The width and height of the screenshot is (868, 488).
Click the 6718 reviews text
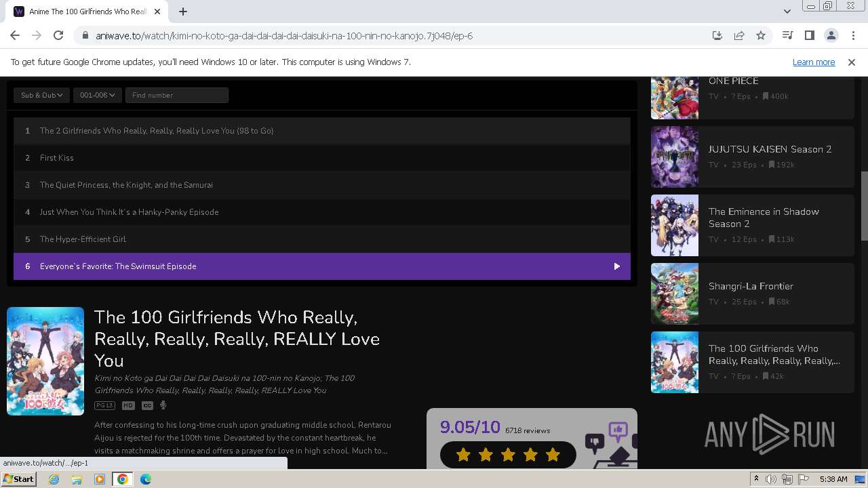click(528, 430)
